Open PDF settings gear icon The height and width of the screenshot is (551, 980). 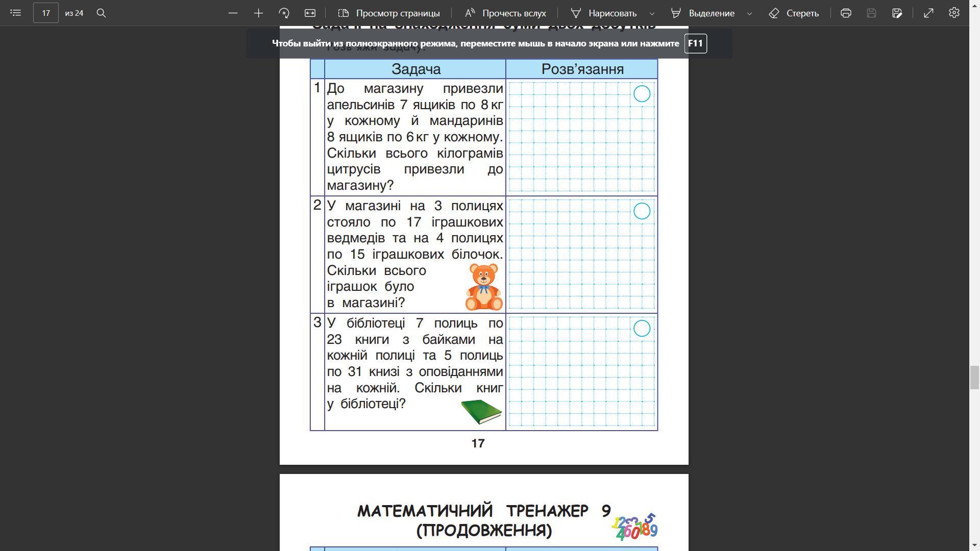coord(954,13)
